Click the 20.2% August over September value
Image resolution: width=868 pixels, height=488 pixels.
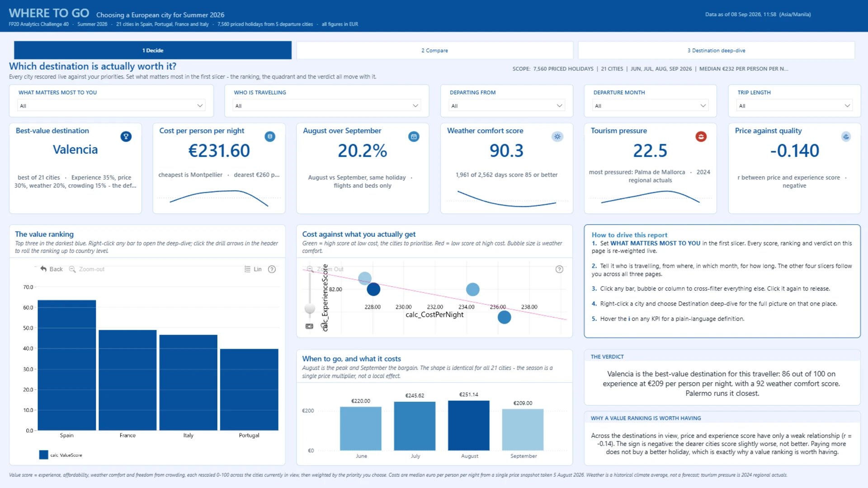click(x=363, y=150)
